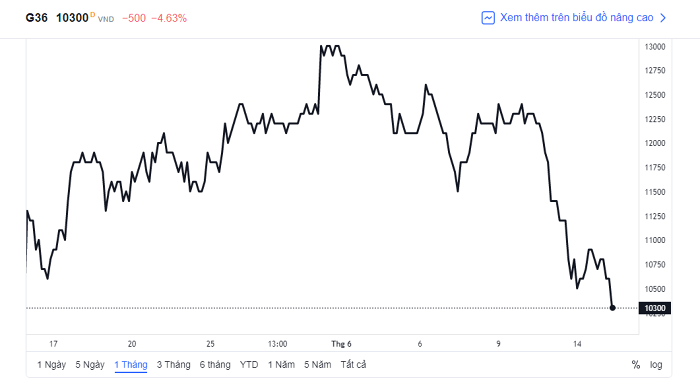Toggle percent scale mode

tap(636, 364)
